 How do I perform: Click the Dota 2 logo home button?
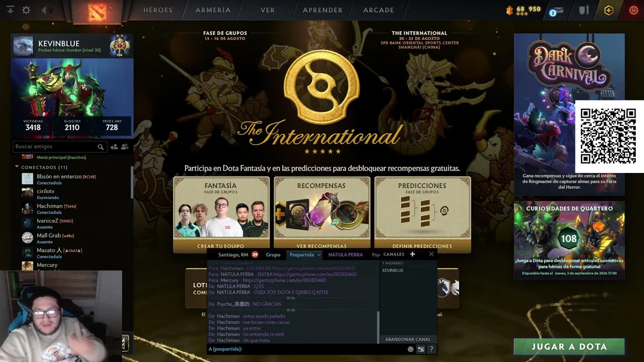[97, 12]
